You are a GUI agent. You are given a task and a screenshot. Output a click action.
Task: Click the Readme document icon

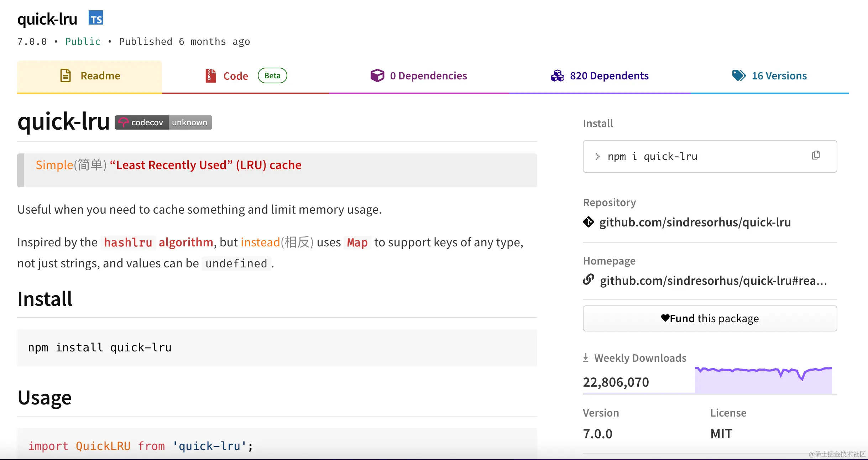[x=66, y=75]
